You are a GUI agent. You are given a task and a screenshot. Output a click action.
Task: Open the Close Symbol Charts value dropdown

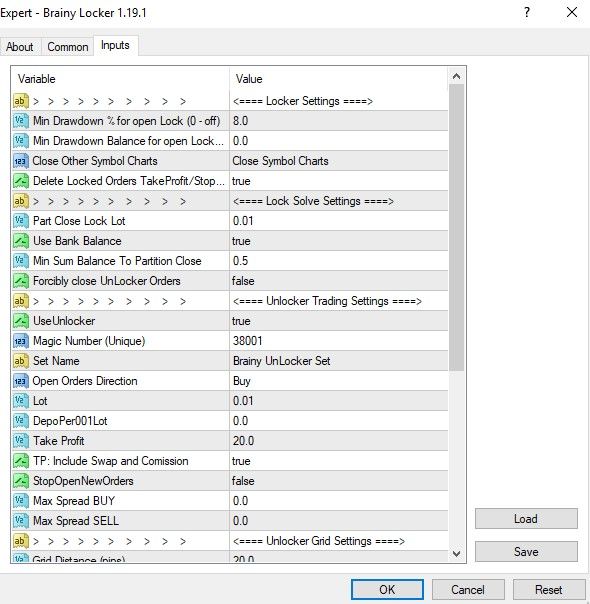(339, 161)
